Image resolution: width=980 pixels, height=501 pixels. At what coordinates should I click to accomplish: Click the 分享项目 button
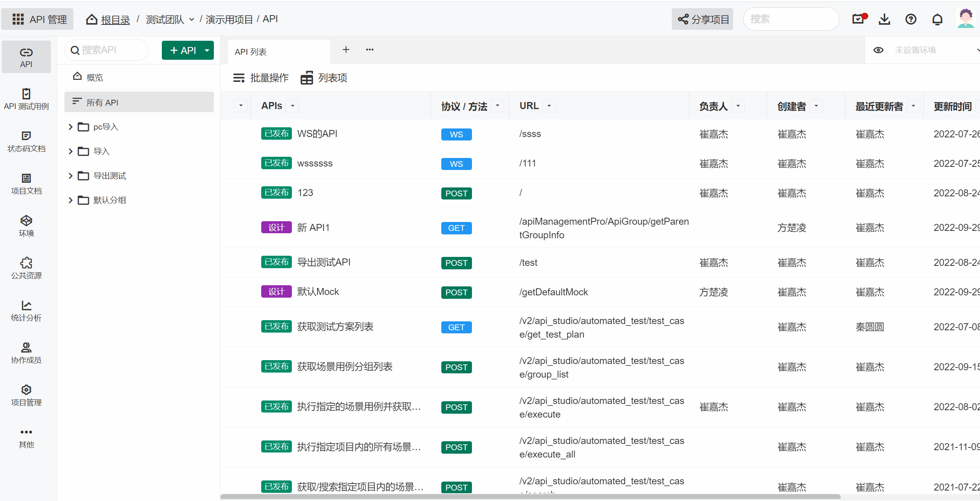(x=702, y=19)
